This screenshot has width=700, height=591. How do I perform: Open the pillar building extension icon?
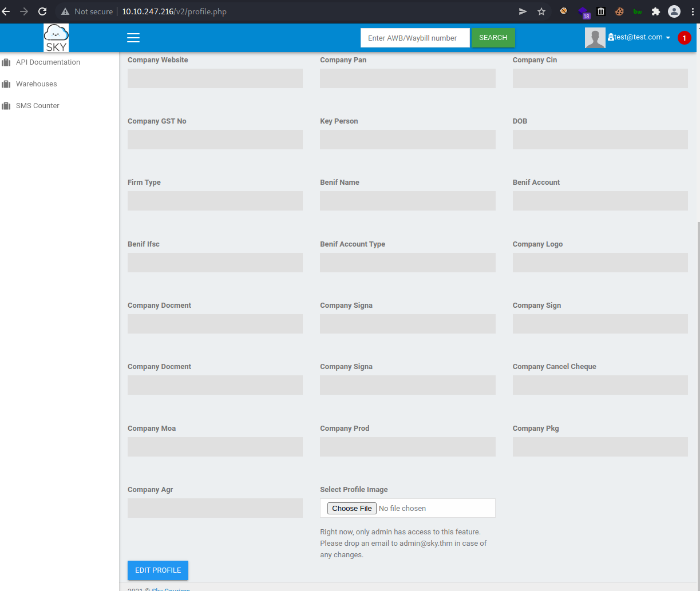[x=601, y=11]
